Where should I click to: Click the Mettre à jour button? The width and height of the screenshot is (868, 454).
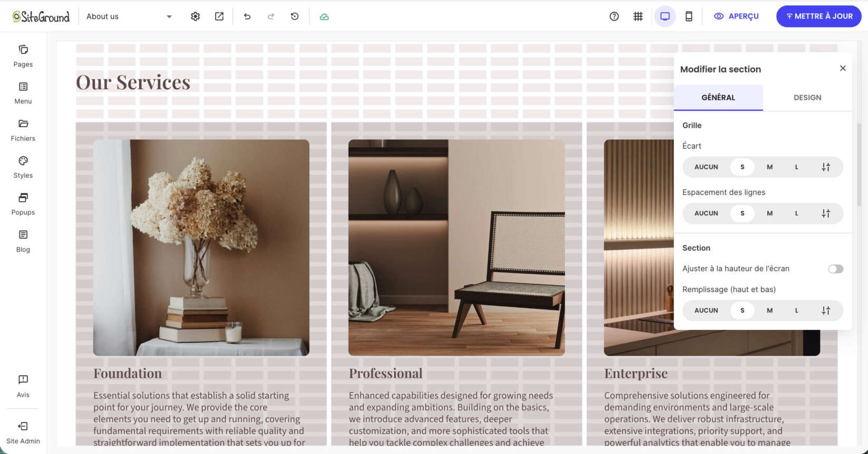(818, 16)
